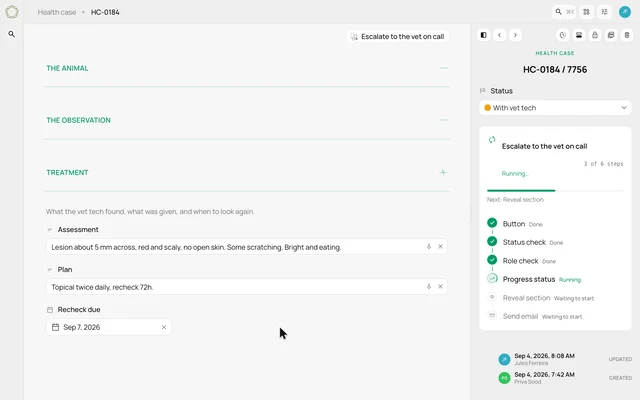Click the HC-0184 / 7756 panel title

(x=555, y=69)
